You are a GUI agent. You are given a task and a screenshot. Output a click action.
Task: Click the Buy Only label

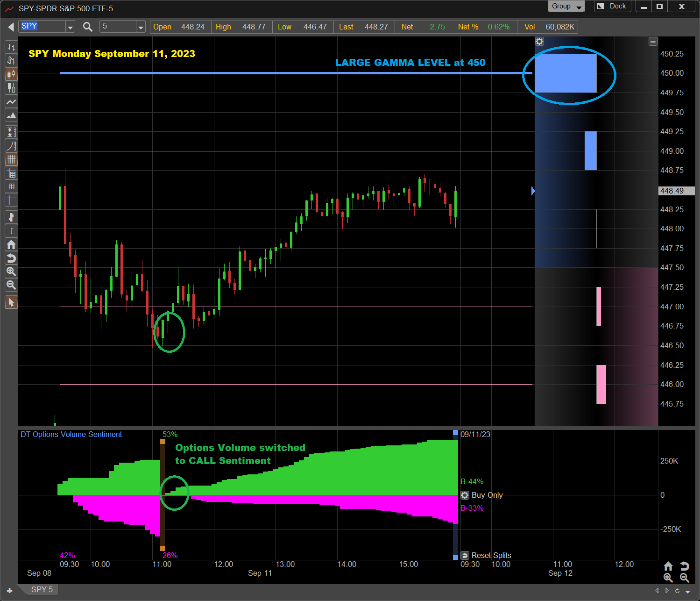[487, 495]
